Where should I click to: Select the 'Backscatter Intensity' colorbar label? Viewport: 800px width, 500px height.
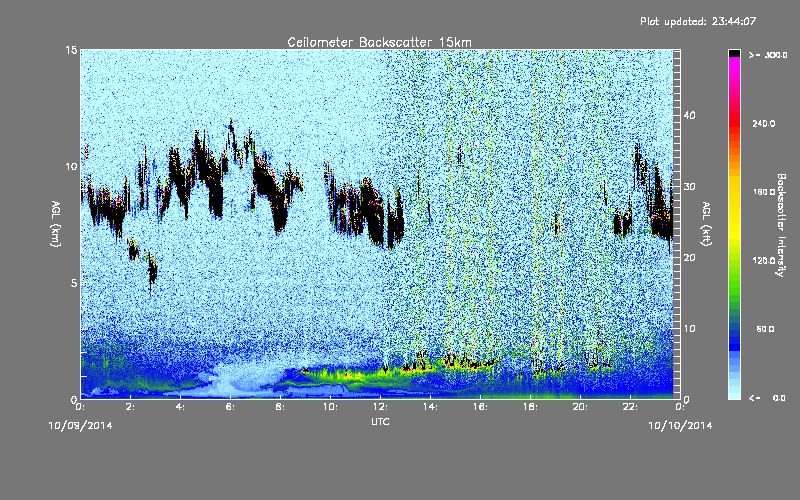click(x=781, y=225)
